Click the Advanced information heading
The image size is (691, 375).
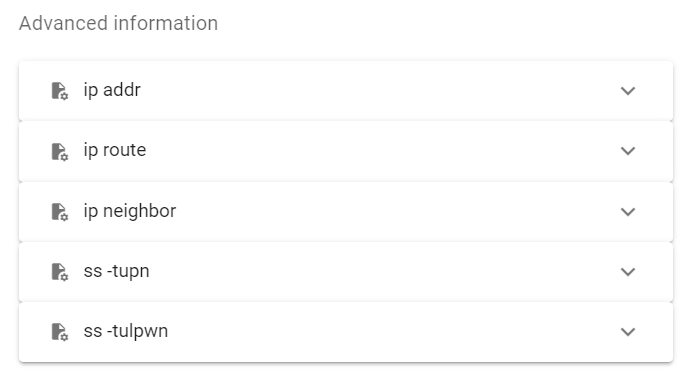119,23
